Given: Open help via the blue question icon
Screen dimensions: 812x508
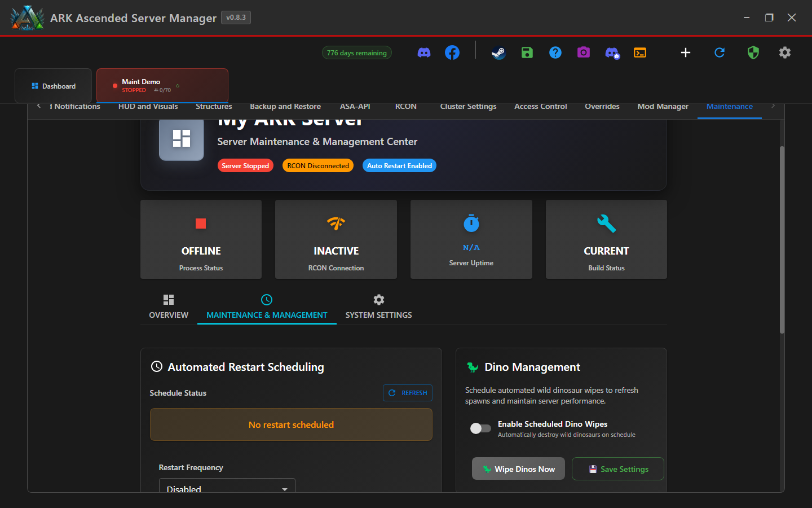Looking at the screenshot, I should 555,52.
